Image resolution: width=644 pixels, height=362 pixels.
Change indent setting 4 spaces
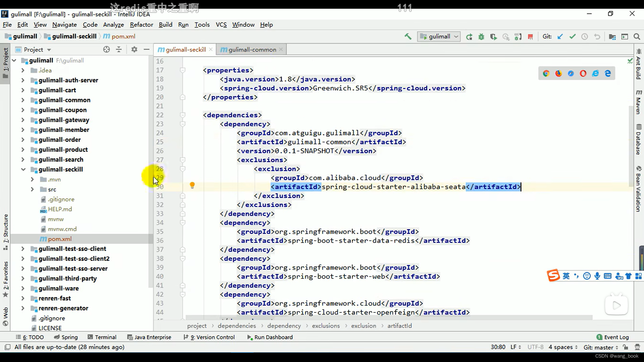[563, 347]
